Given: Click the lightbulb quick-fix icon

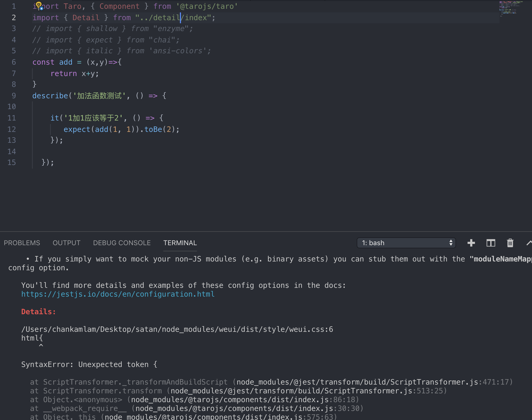Looking at the screenshot, I should point(39,5).
